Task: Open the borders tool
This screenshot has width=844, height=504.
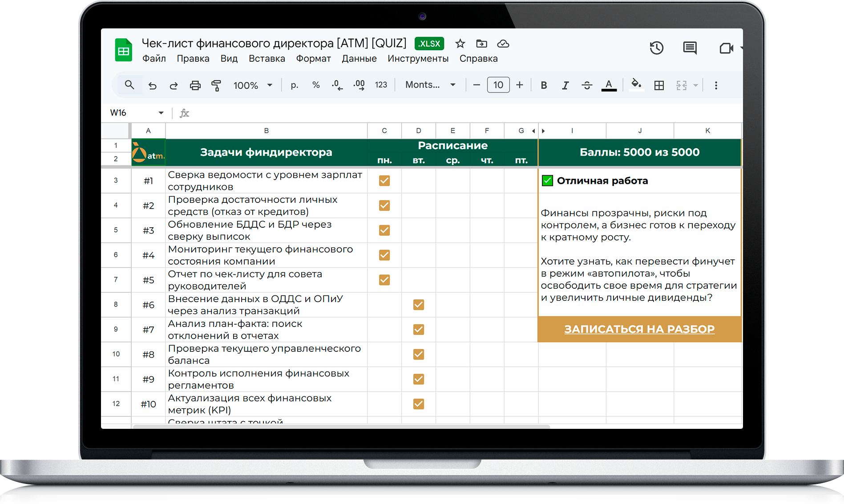Action: (659, 85)
